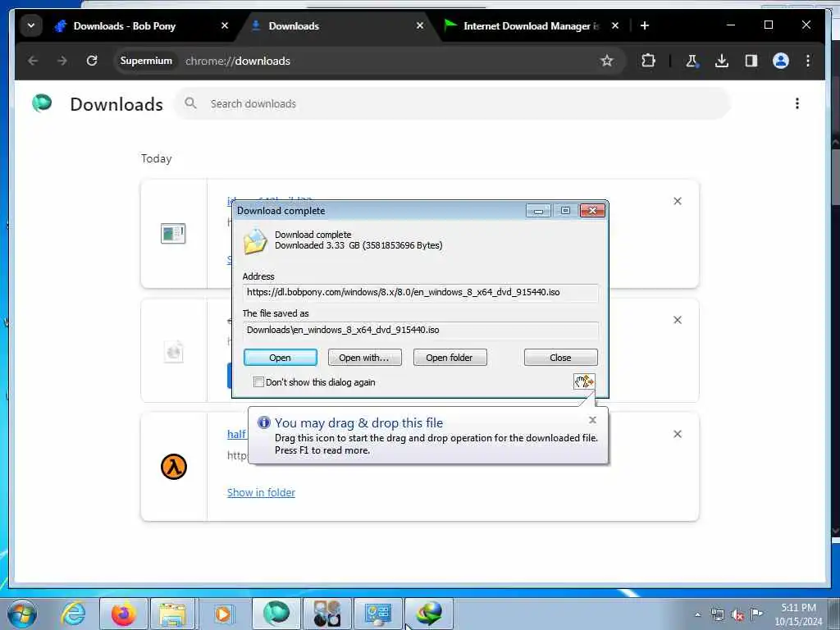Click the muted volume tray icon
840x630 pixels.
pos(737,615)
